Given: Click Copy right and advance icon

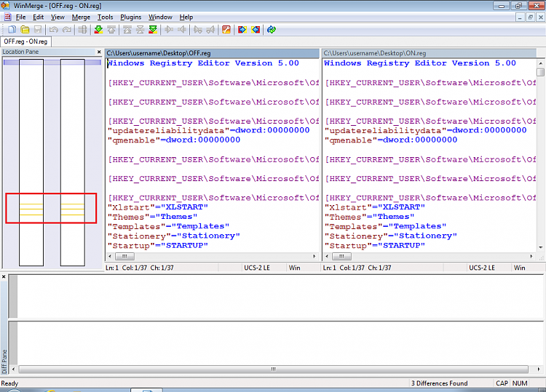Looking at the screenshot, I should (x=198, y=30).
